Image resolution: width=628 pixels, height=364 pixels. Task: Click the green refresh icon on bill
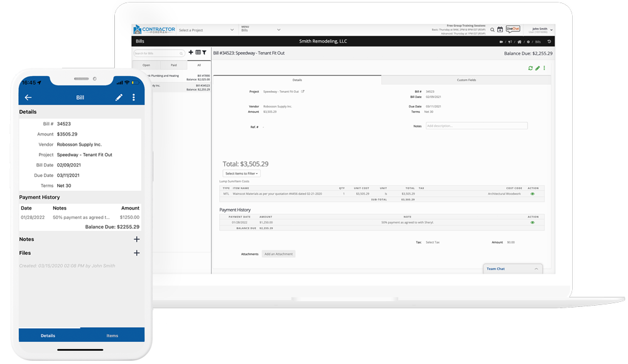point(530,68)
